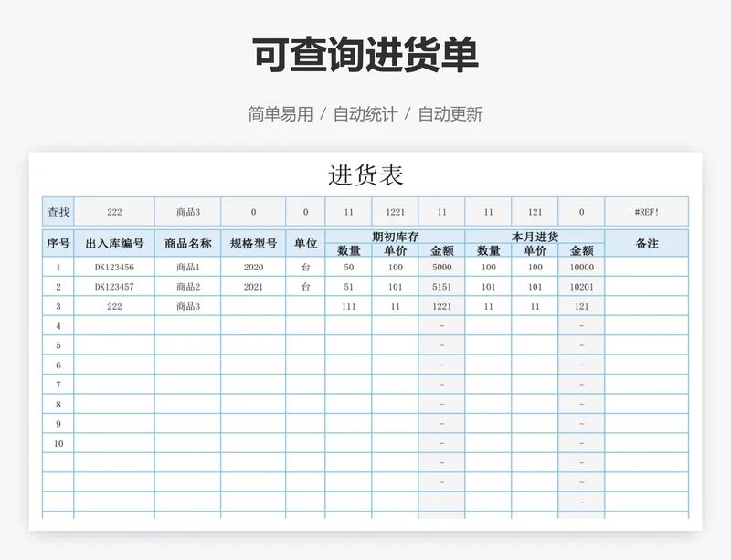Image resolution: width=731 pixels, height=560 pixels.
Task: Click the 金额 subheader under 本月进货
Action: pos(581,250)
